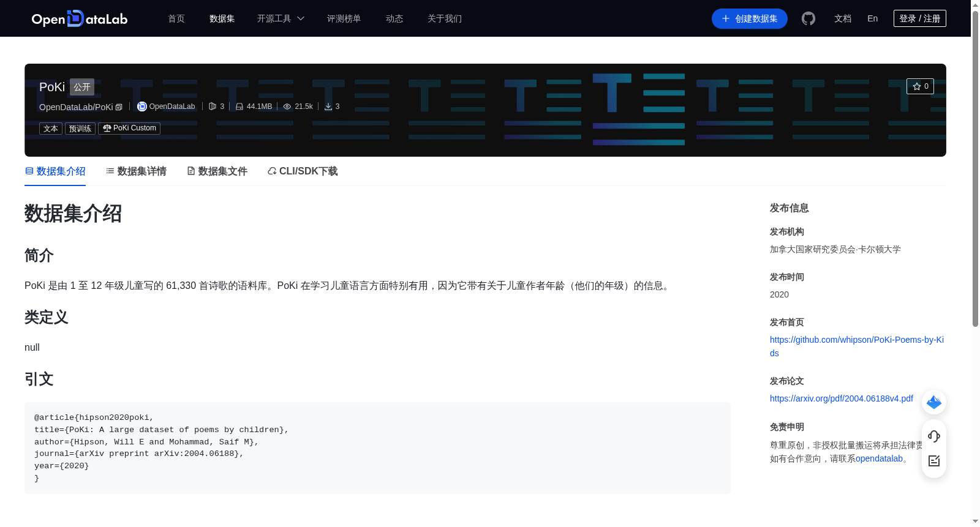Click the views eye icon
Image resolution: width=980 pixels, height=527 pixels.
click(287, 107)
